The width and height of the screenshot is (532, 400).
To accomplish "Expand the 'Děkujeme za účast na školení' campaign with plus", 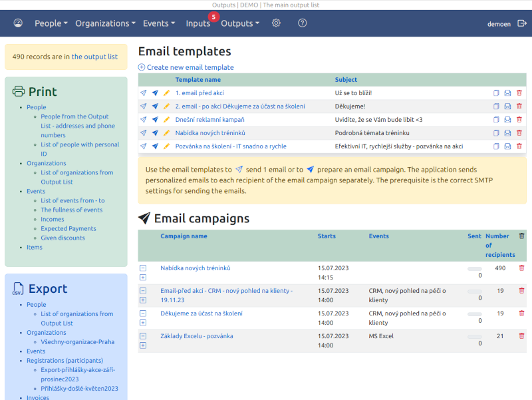I will pos(143,323).
